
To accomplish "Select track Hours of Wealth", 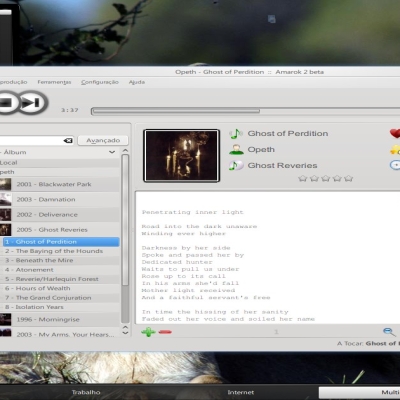I will coord(61,288).
